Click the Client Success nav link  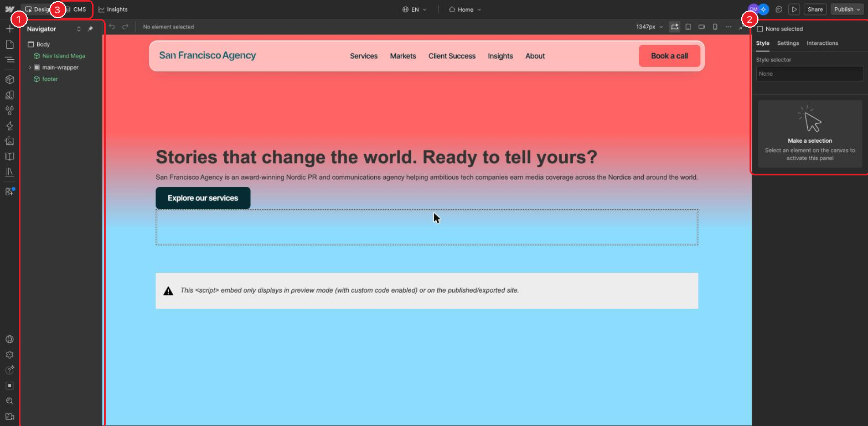click(x=452, y=56)
